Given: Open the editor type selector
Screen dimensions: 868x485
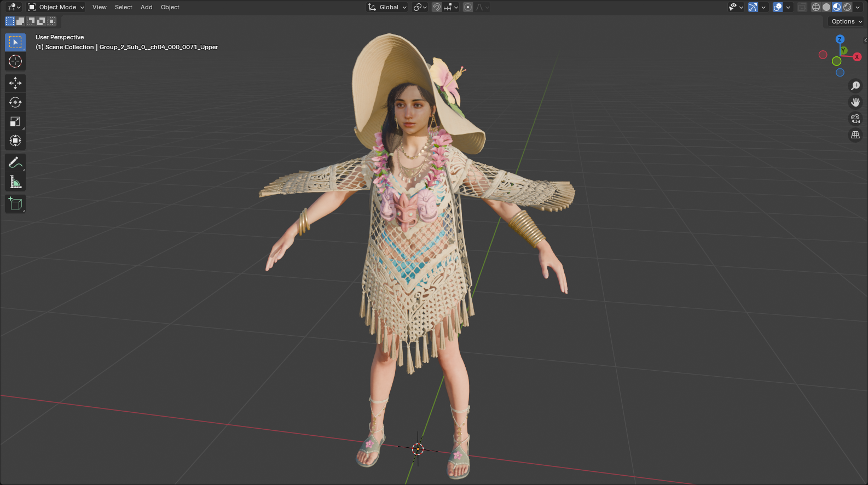Looking at the screenshot, I should (x=14, y=7).
